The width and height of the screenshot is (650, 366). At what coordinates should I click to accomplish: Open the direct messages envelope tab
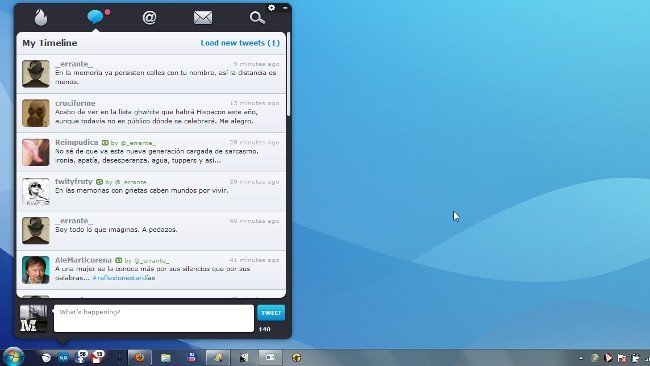[203, 17]
